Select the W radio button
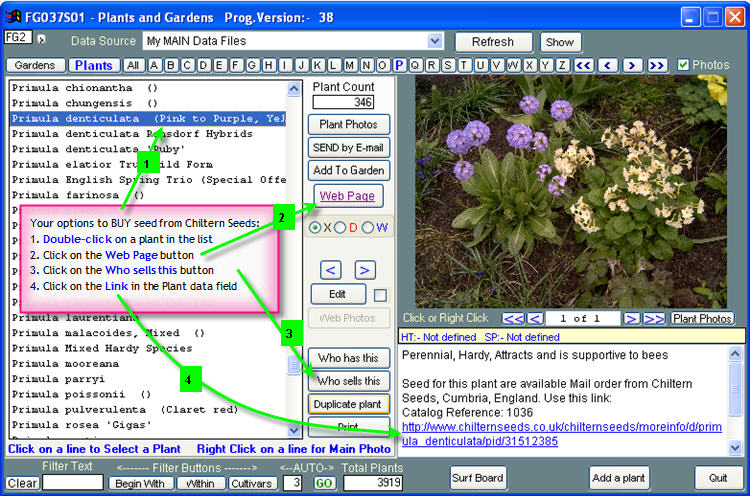Screen dimensions: 750x496 coord(367,228)
